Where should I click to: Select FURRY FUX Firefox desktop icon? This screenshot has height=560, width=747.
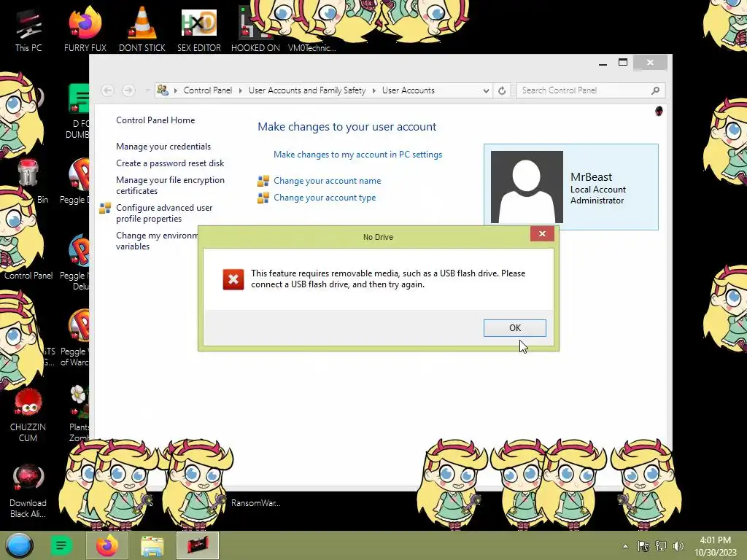point(85,29)
